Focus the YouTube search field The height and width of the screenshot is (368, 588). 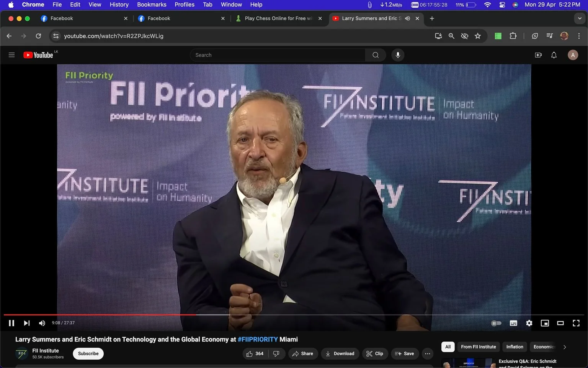278,55
